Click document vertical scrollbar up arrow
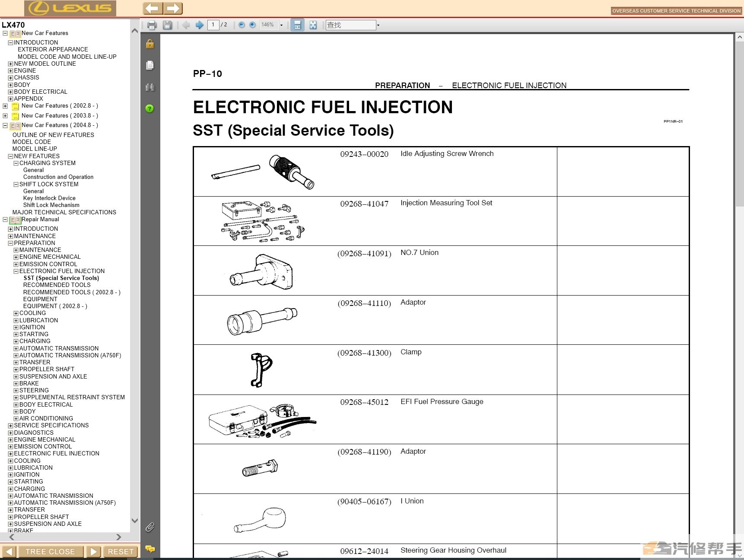The width and height of the screenshot is (744, 560). (x=740, y=38)
